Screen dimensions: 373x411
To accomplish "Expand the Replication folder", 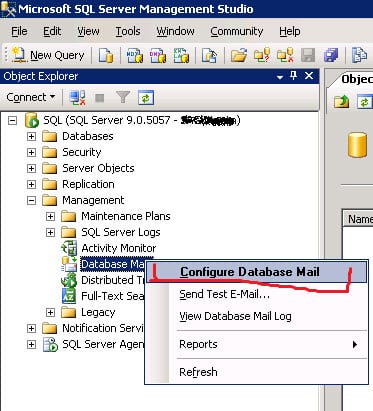I will coord(31,184).
